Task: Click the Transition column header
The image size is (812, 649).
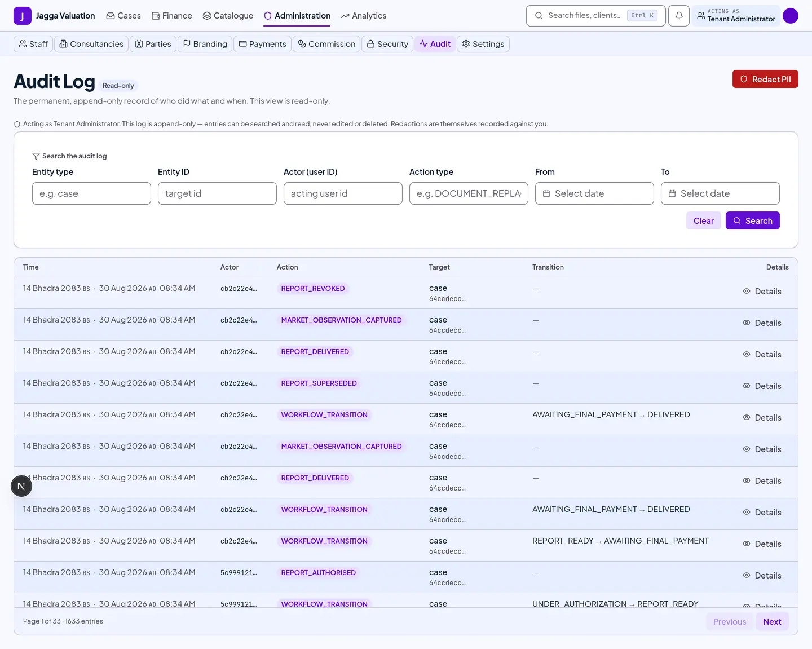Action: (548, 267)
